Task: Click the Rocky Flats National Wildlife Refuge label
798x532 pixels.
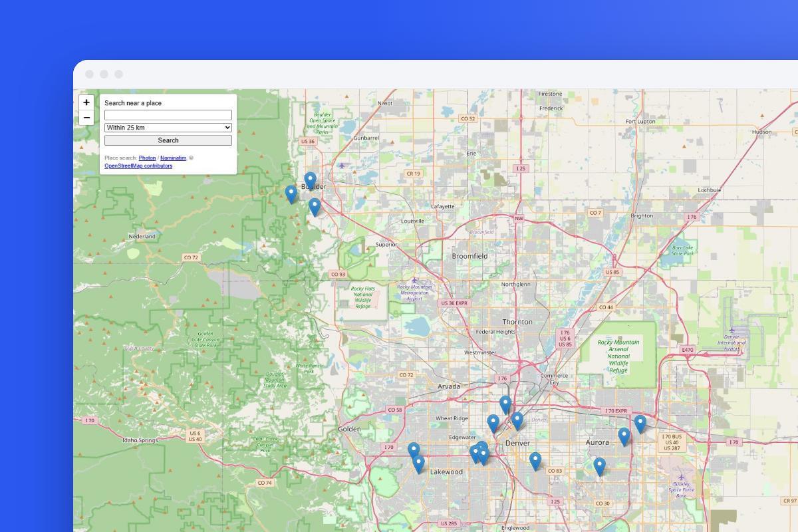Action: coord(363,297)
